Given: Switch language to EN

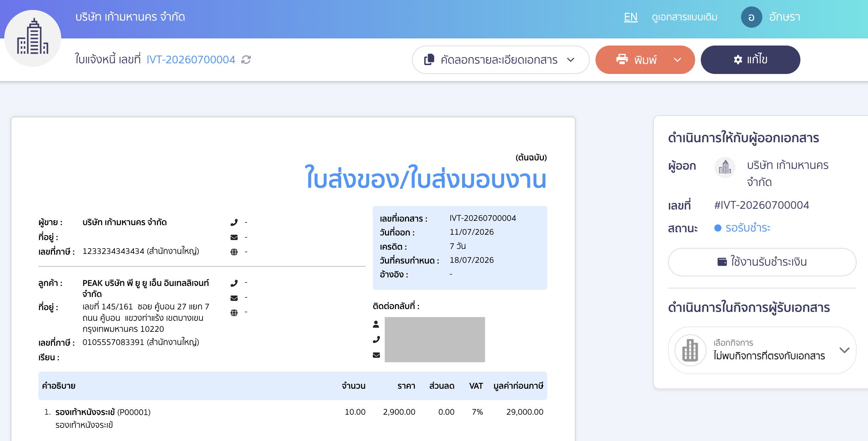Looking at the screenshot, I should click(x=631, y=17).
